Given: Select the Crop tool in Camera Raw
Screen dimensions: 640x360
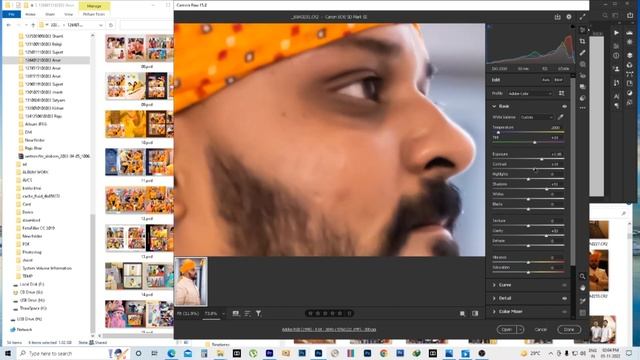Looking at the screenshot, I should point(582,41).
